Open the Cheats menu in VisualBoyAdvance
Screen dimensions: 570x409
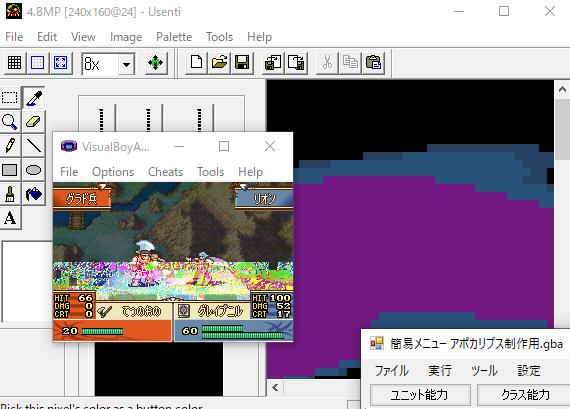click(165, 172)
